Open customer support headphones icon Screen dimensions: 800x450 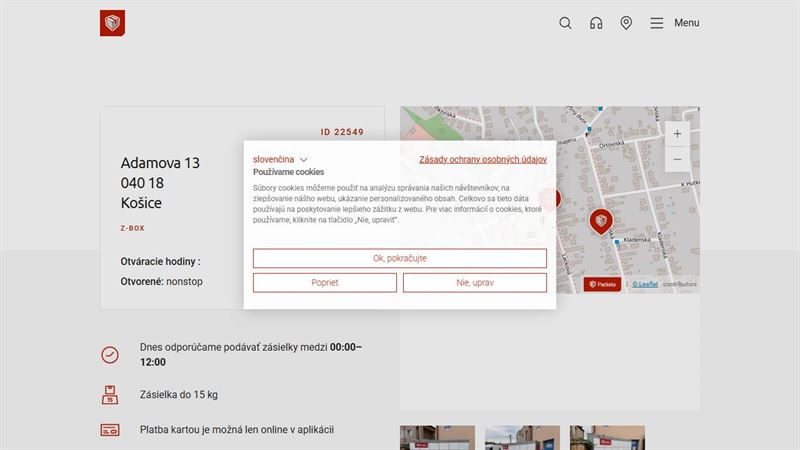click(596, 23)
